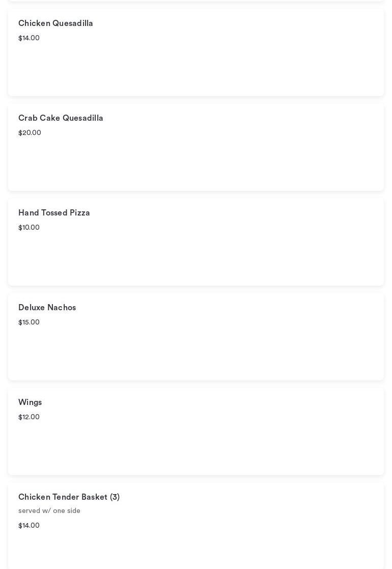The height and width of the screenshot is (569, 392).
Task: Click the $10.00 Hand Tossed Pizza price
Action: [x=29, y=228]
